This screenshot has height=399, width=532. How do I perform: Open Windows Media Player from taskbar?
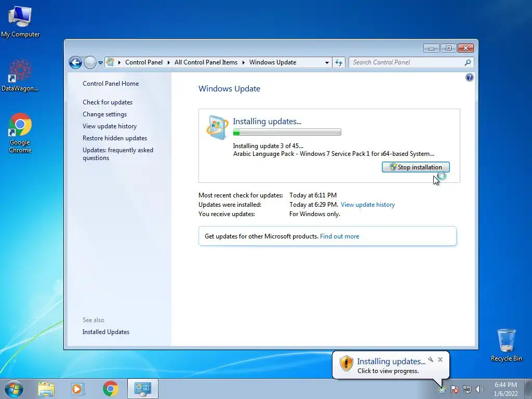[78, 389]
